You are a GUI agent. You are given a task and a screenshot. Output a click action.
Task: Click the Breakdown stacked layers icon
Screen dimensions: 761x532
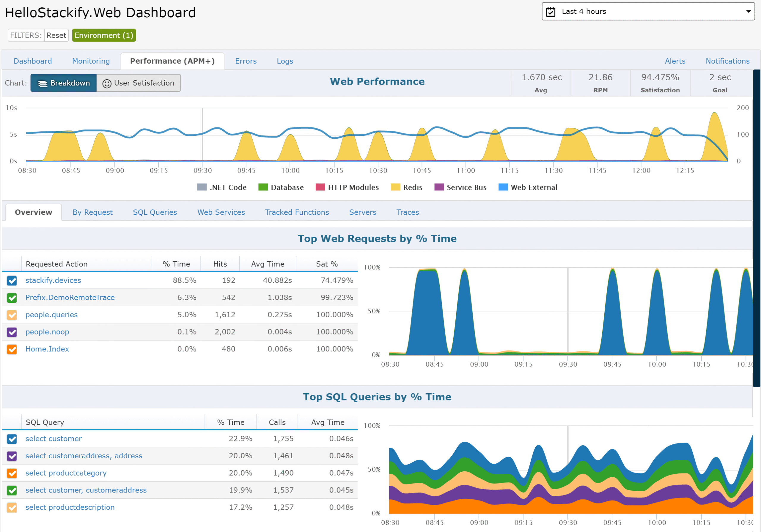[x=42, y=83]
